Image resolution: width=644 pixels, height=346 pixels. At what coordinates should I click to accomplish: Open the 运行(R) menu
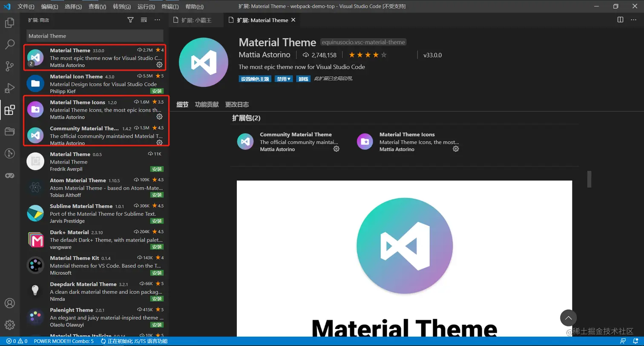click(x=146, y=6)
